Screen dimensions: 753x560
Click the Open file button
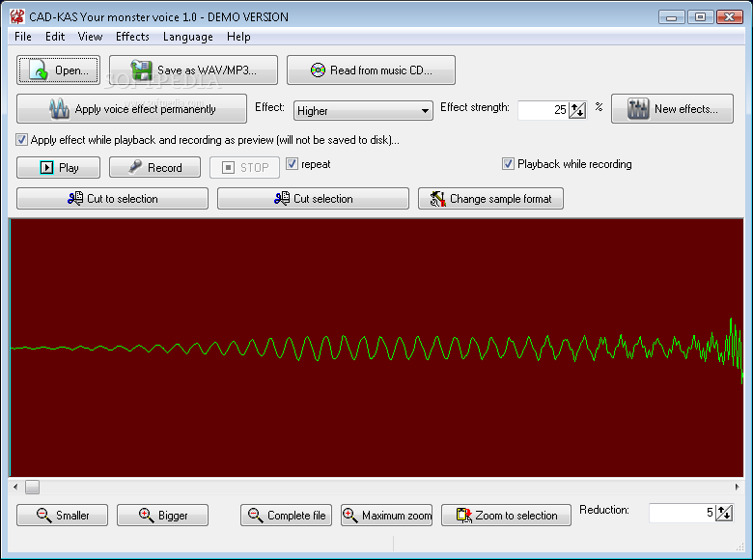pyautogui.click(x=58, y=70)
